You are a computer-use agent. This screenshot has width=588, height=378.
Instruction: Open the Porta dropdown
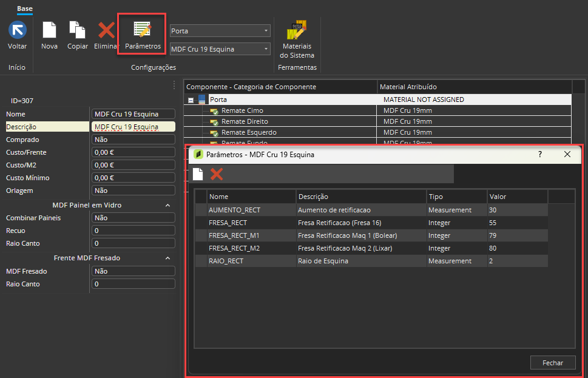pos(220,31)
